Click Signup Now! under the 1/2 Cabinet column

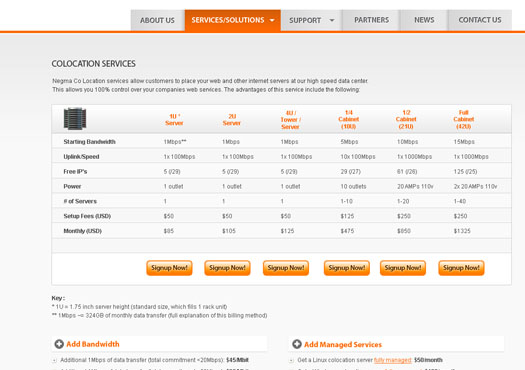(x=403, y=268)
